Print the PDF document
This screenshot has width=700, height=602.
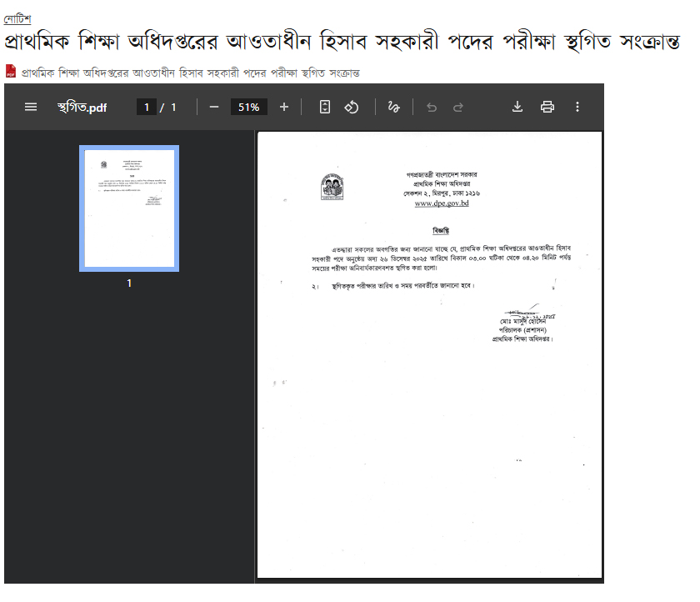[547, 107]
